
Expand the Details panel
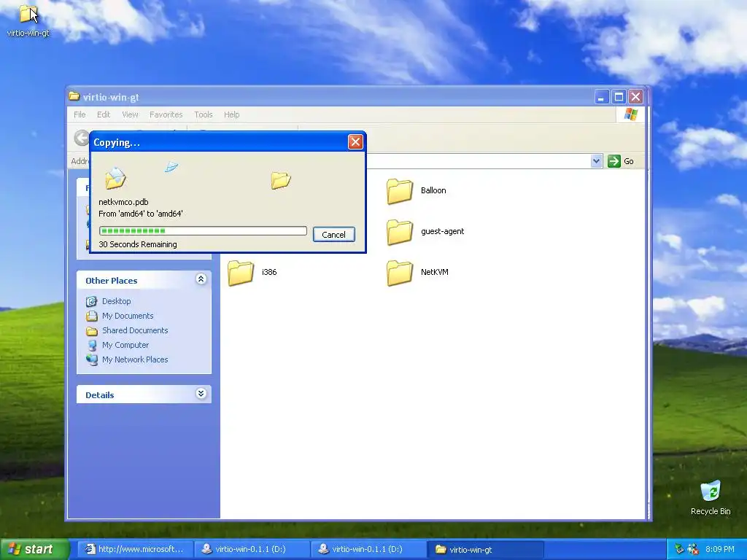pos(201,394)
